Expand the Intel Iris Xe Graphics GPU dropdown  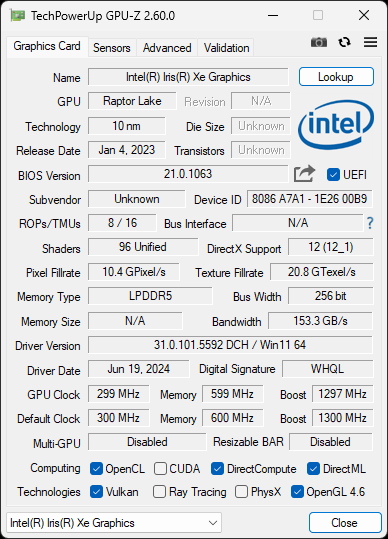[x=114, y=523]
